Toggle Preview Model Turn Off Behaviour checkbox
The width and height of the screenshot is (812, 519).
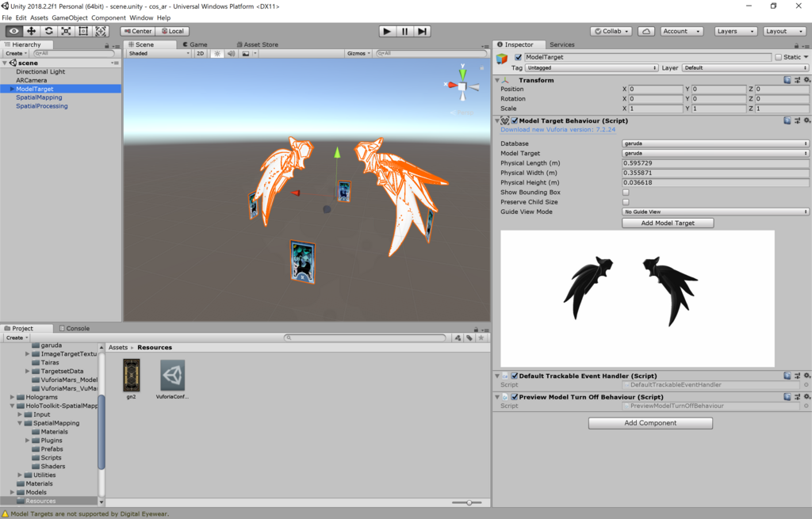point(515,397)
